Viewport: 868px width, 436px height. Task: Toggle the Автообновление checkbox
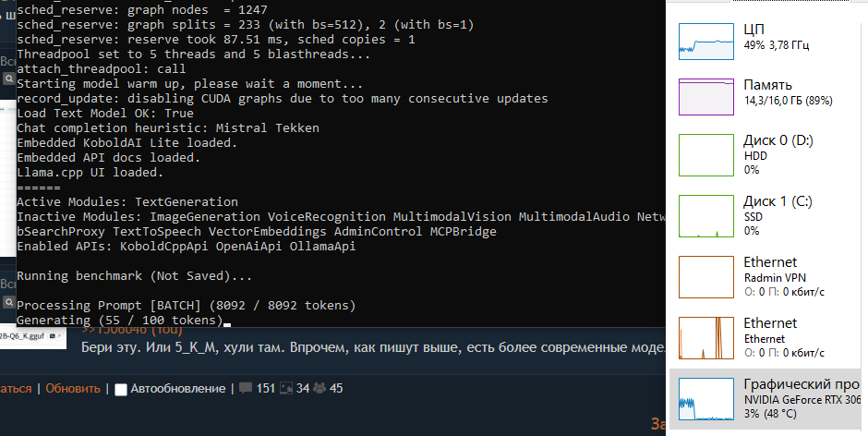click(x=120, y=389)
